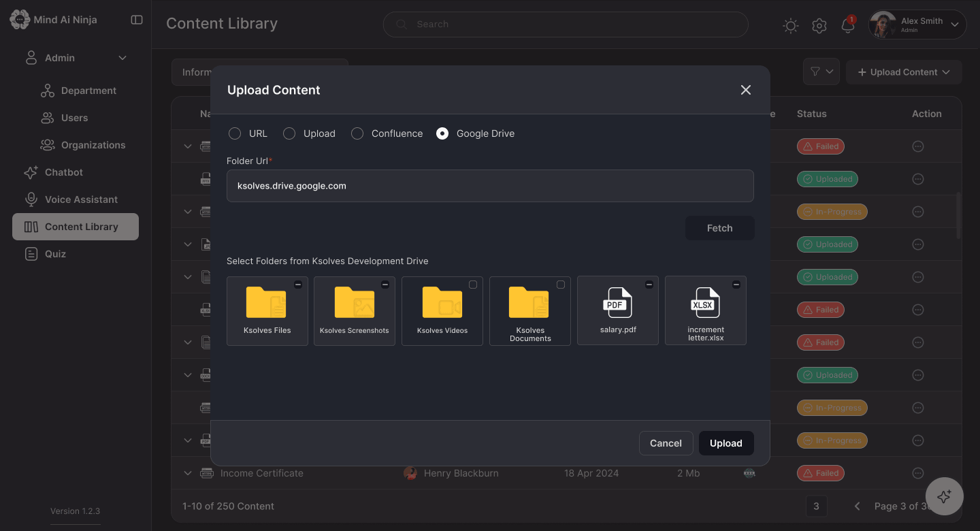Go to previous page arrow
This screenshot has height=531, width=980.
pos(857,506)
